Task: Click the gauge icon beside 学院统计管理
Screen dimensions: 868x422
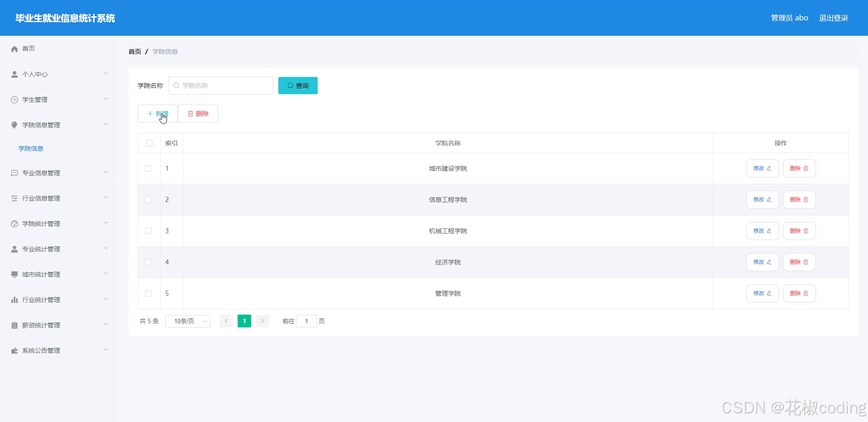Action: pyautogui.click(x=14, y=224)
